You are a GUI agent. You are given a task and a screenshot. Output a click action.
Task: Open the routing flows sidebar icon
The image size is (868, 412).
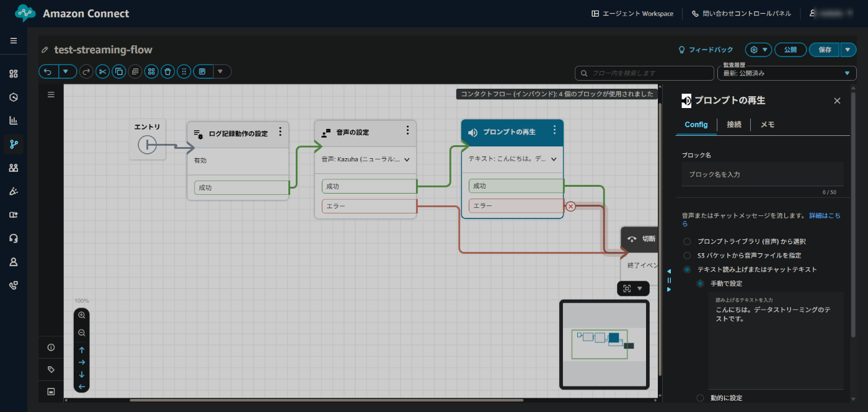click(x=14, y=144)
